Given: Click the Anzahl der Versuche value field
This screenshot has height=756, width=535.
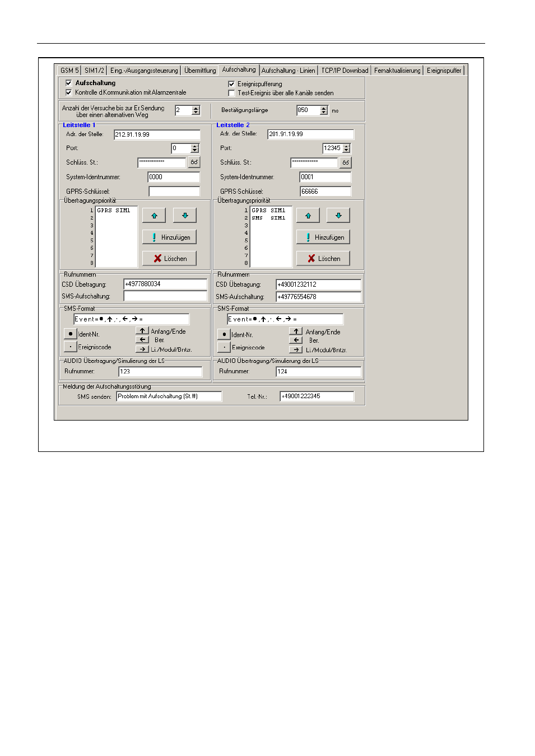Looking at the screenshot, I should pos(184,110).
